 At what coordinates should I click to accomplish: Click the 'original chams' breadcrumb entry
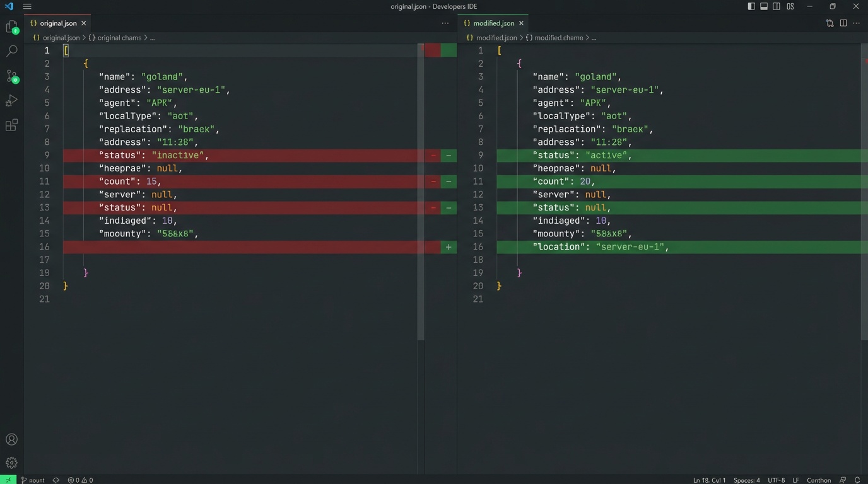point(120,38)
